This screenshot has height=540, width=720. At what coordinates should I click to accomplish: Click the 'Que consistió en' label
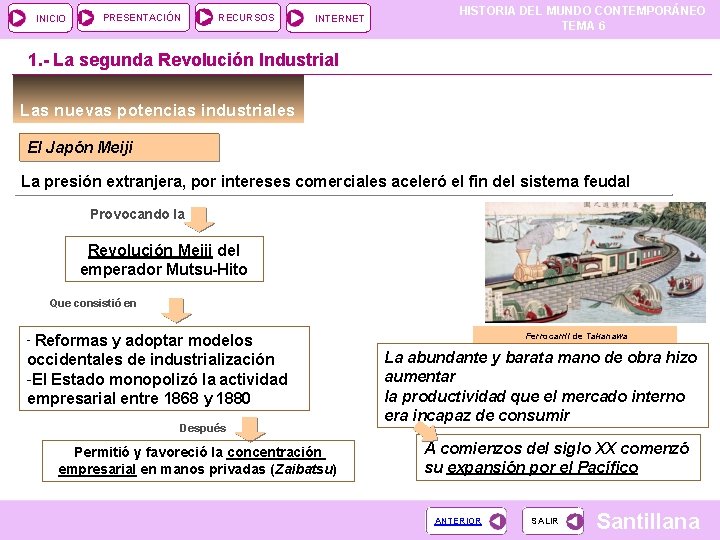point(93,303)
